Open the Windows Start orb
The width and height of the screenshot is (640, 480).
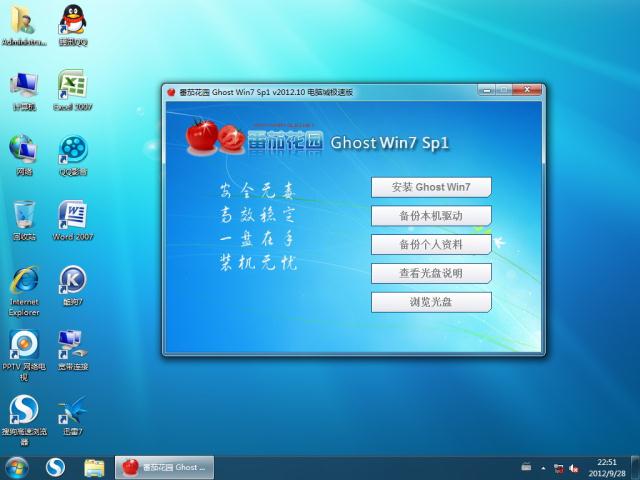pyautogui.click(x=16, y=468)
